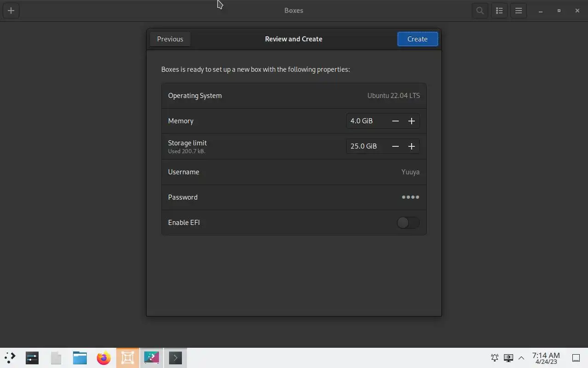Click the display tray icon
The width and height of the screenshot is (588, 368).
click(509, 358)
